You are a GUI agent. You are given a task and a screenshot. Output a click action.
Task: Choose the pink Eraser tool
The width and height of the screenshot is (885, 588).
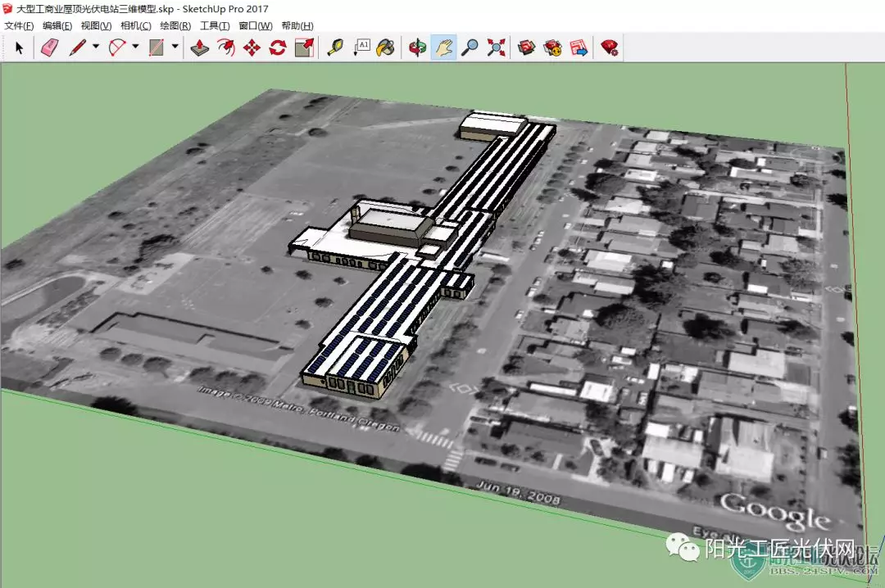point(50,47)
